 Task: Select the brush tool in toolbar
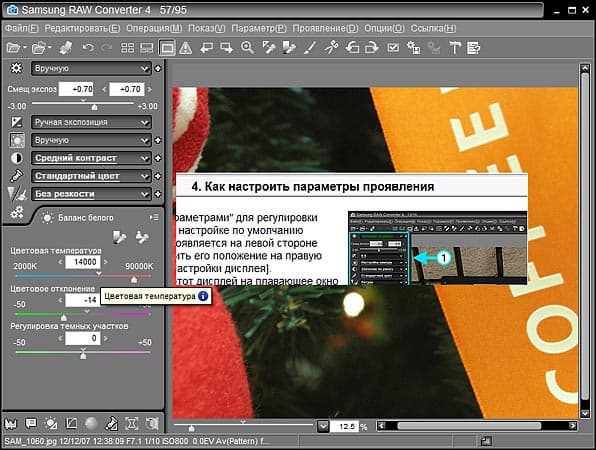(310, 48)
